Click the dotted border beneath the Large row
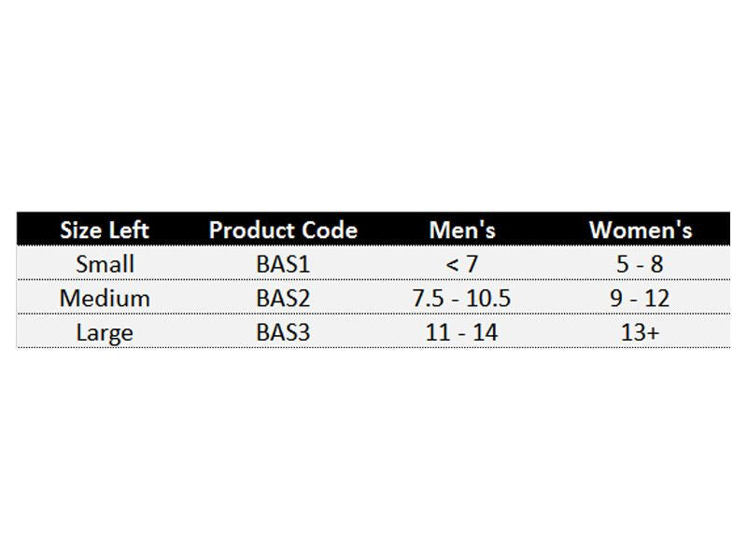 pyautogui.click(x=373, y=348)
